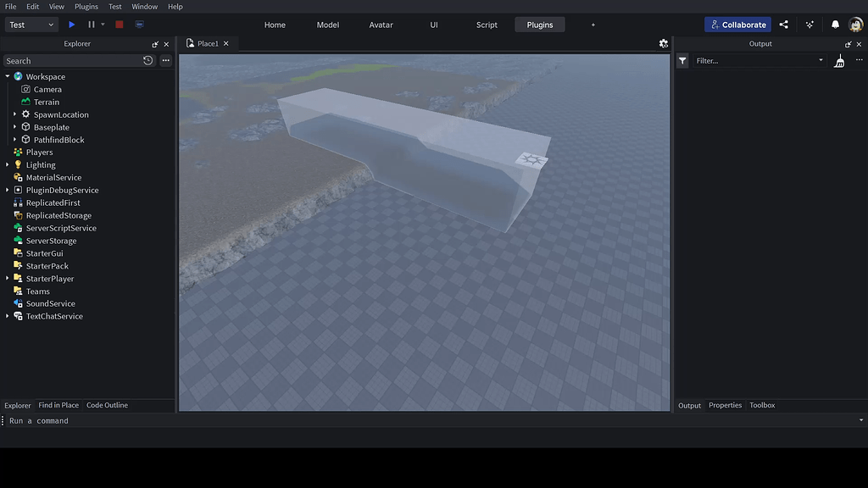
Task: Open the Edit menu
Action: (33, 7)
